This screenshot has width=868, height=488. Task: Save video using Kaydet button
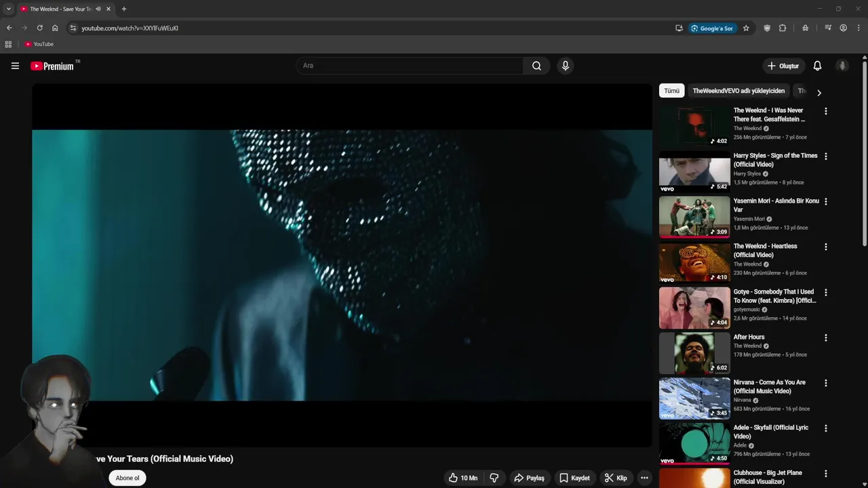tap(574, 478)
